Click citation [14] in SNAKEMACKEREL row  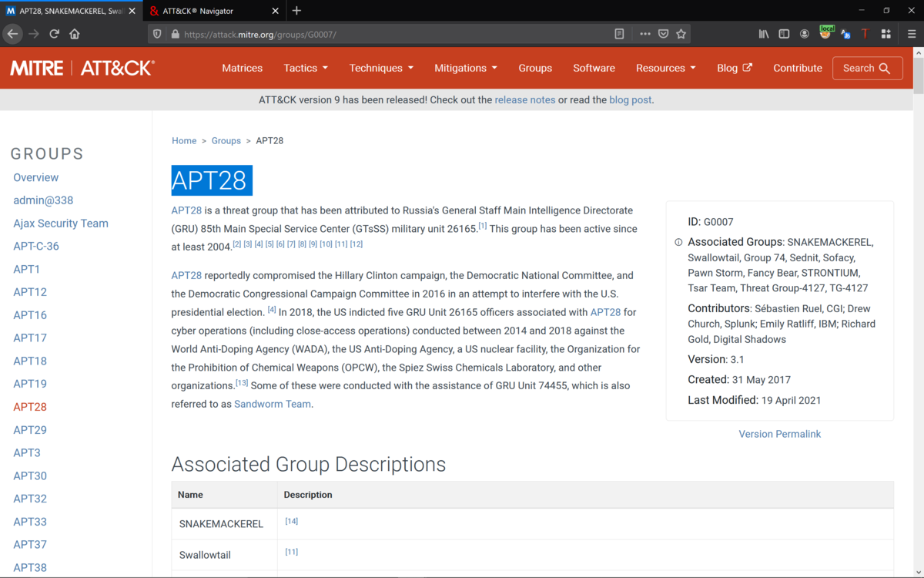point(291,521)
